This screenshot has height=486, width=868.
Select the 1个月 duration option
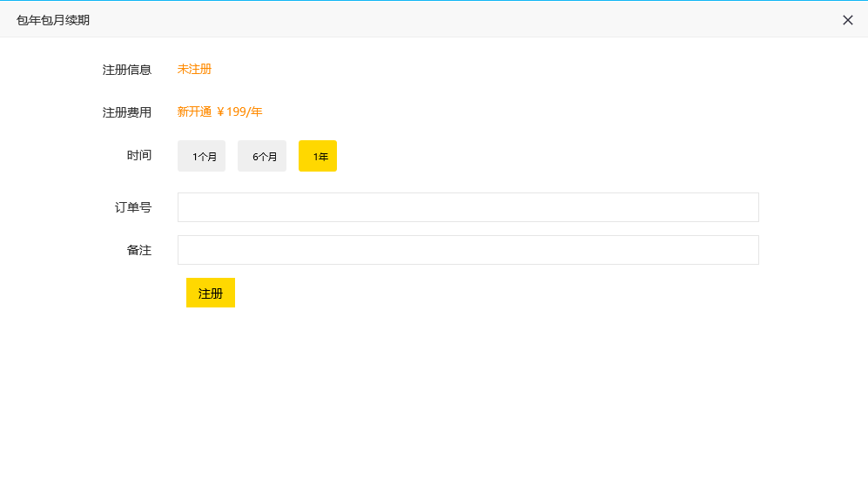[x=201, y=156]
